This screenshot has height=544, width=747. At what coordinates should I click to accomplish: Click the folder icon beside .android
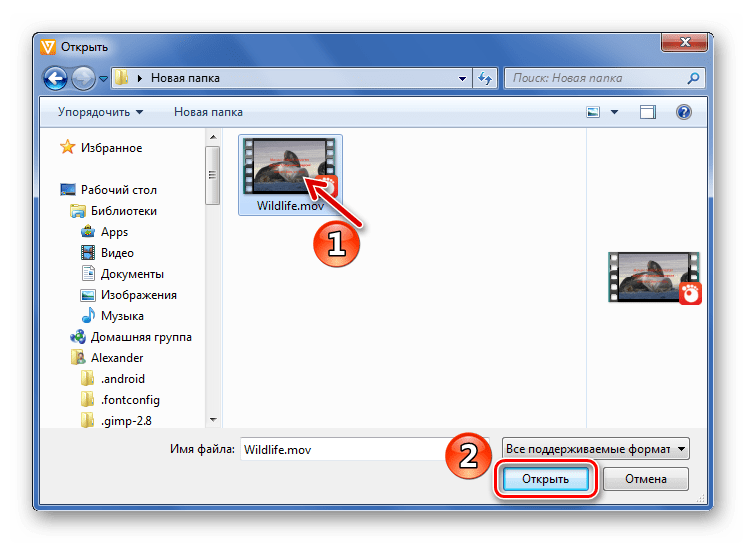click(88, 379)
